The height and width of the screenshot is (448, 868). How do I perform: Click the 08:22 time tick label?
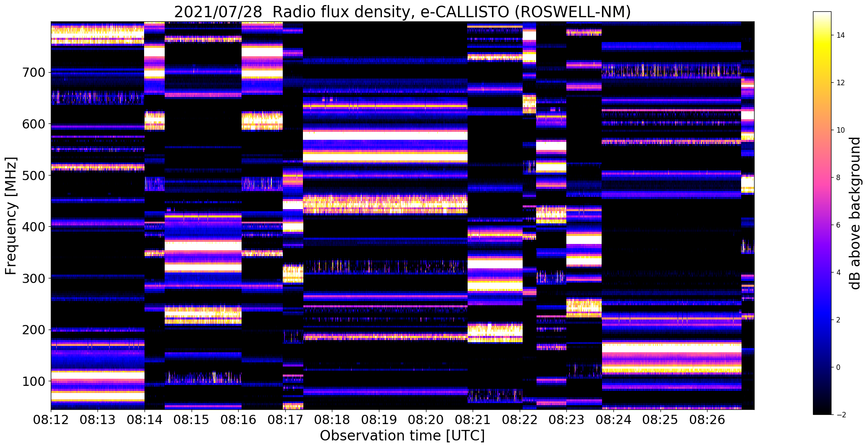520,419
